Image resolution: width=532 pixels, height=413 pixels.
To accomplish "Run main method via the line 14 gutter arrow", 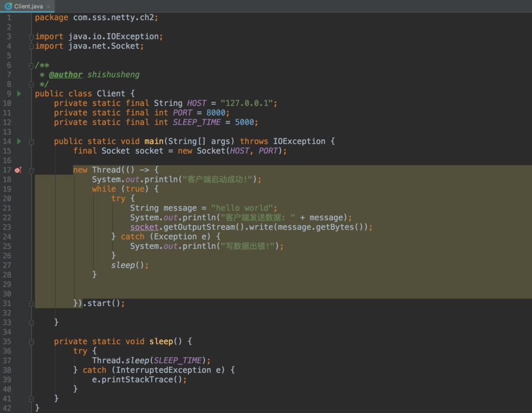I will click(19, 141).
